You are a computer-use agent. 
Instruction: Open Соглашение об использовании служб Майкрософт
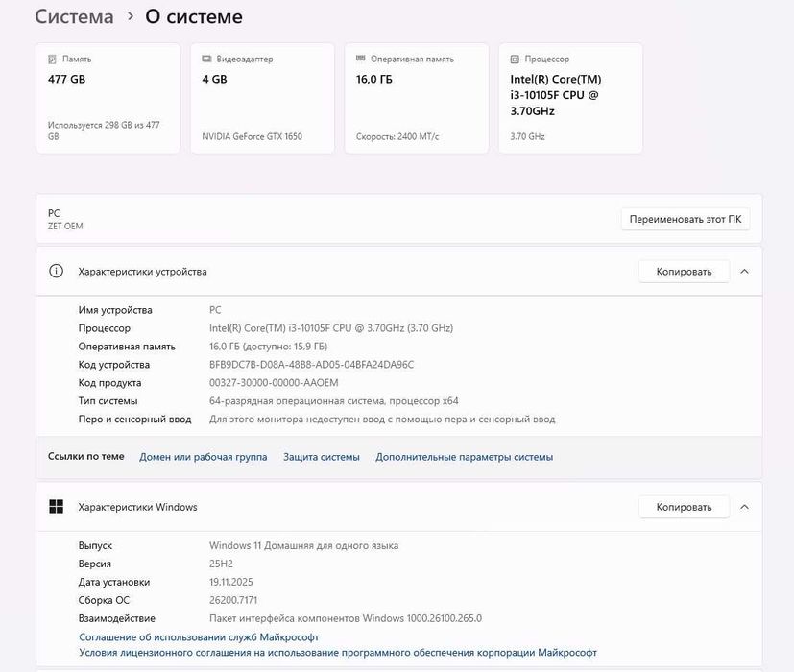199,637
